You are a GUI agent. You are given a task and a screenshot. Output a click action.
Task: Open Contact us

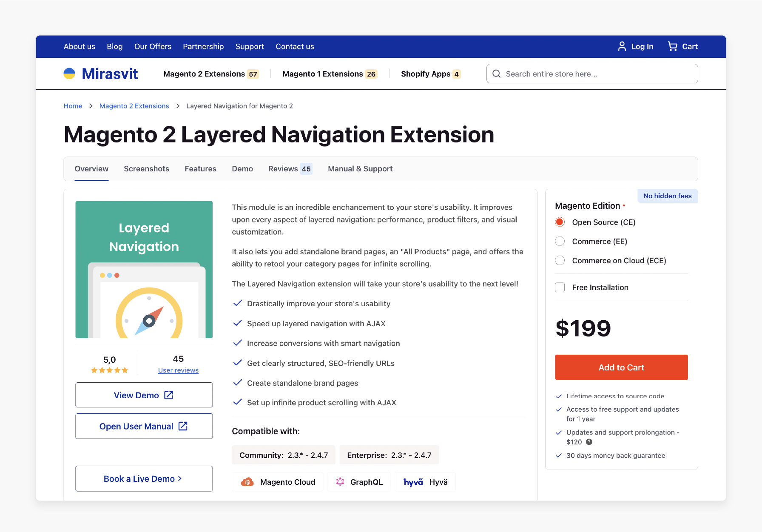(295, 46)
